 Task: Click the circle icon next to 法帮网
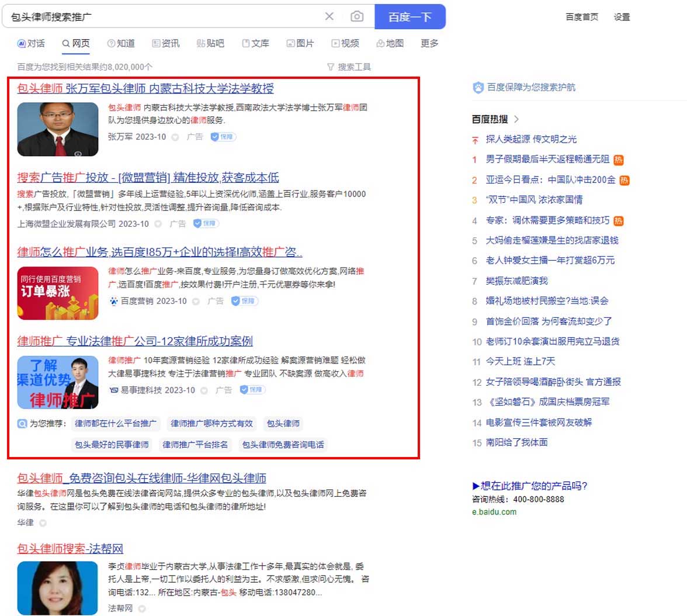pos(142,608)
